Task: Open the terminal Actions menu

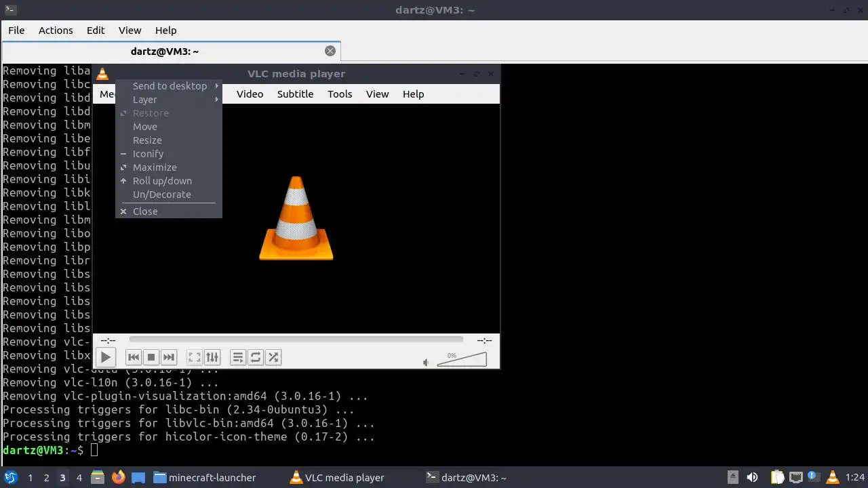Action: [56, 30]
